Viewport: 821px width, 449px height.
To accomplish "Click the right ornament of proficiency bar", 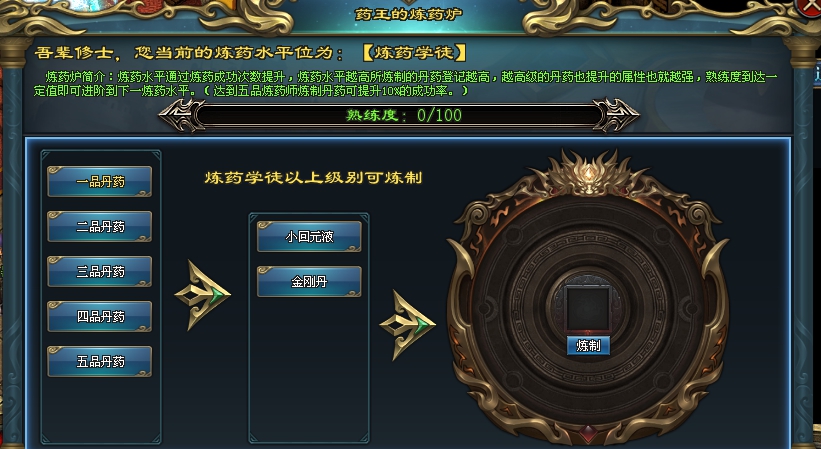I will 616,115.
